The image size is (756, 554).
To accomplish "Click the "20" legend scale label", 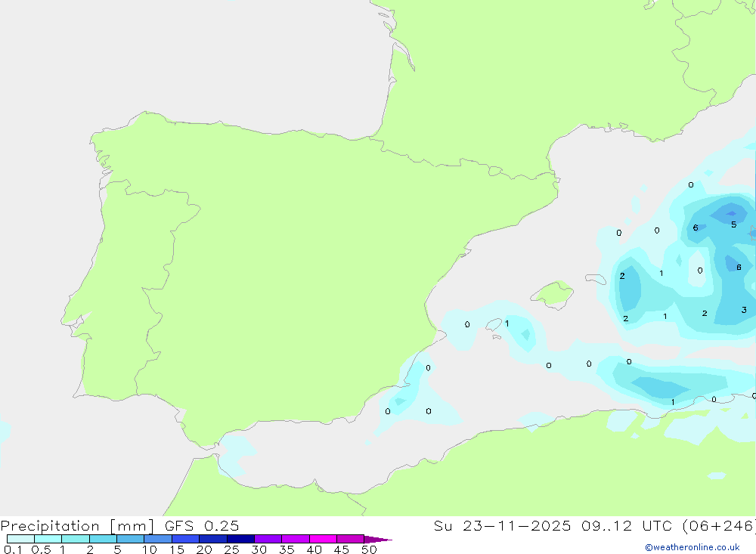I will point(204,549).
